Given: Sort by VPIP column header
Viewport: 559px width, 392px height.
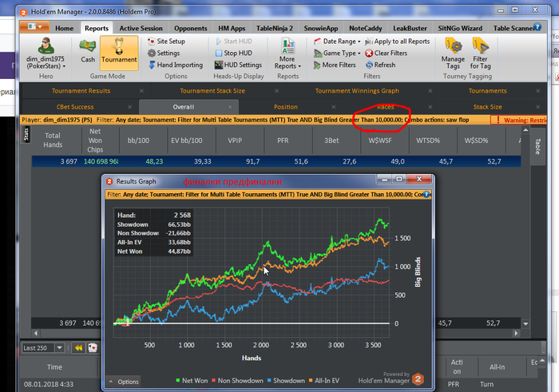Looking at the screenshot, I should click(x=235, y=141).
